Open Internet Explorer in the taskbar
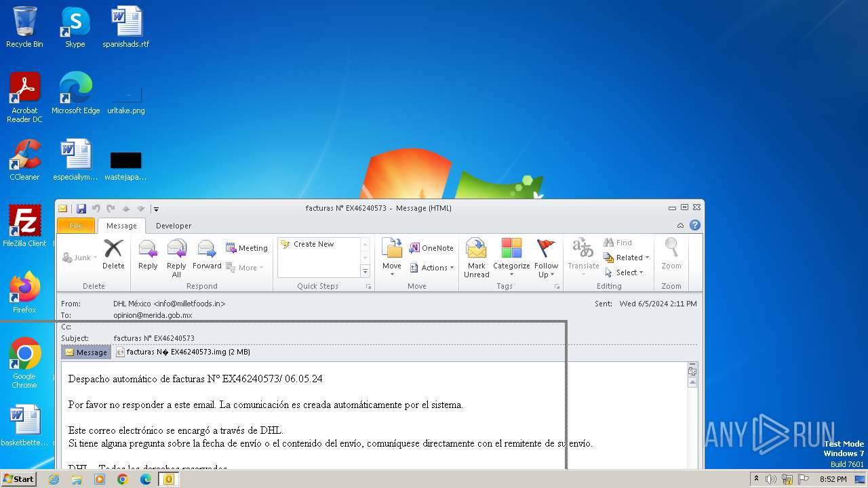This screenshot has height=488, width=868. pos(54,479)
